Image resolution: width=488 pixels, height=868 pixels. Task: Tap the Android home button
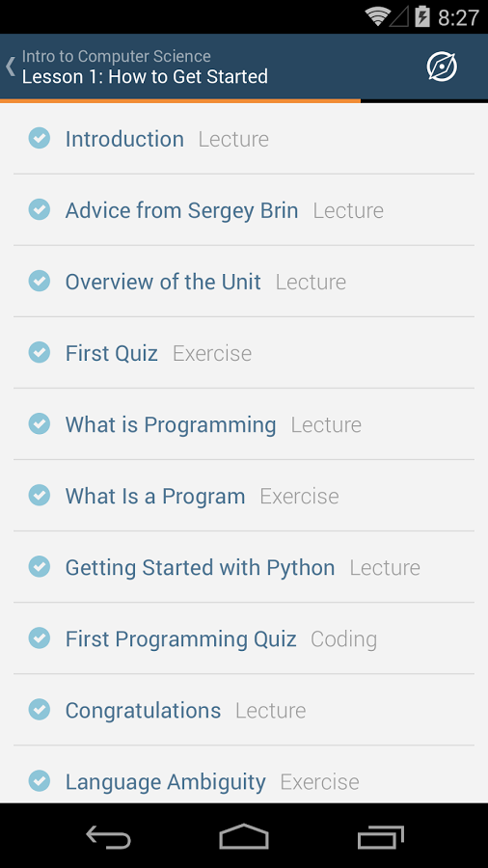tap(244, 836)
